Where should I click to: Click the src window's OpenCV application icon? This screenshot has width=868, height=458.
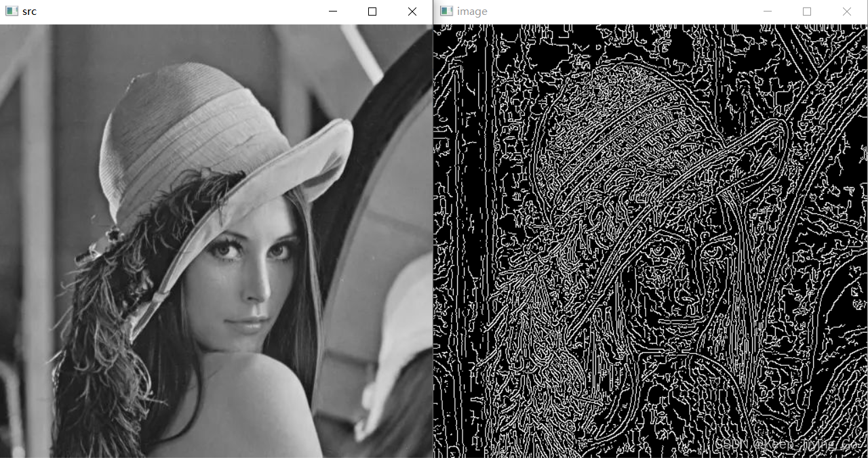[10, 11]
